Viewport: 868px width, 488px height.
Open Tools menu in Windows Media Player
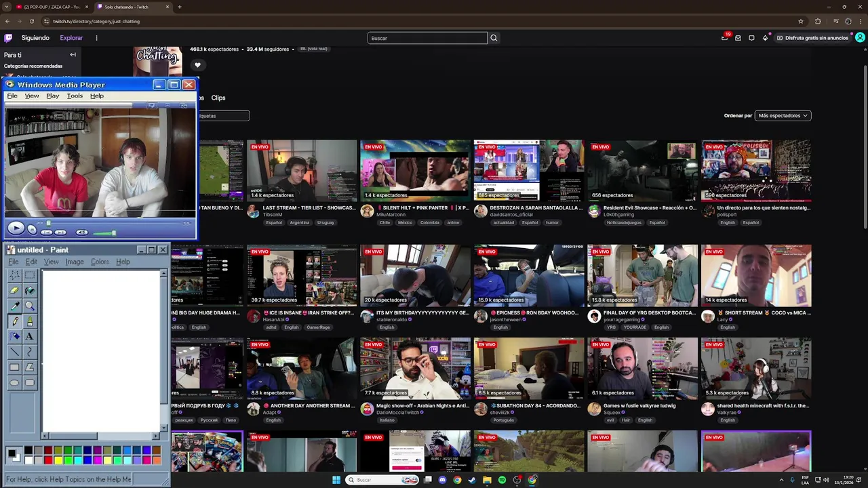tap(75, 96)
